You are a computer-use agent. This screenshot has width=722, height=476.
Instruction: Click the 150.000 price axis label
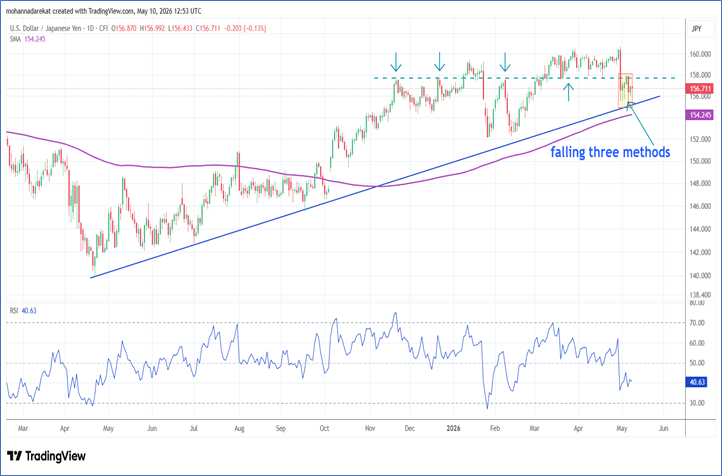click(x=700, y=161)
